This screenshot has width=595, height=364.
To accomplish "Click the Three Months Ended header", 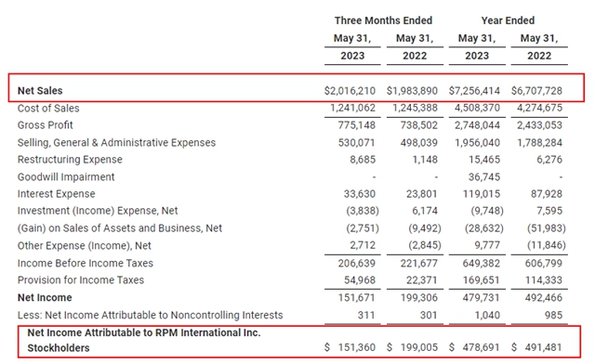I will coord(383,20).
